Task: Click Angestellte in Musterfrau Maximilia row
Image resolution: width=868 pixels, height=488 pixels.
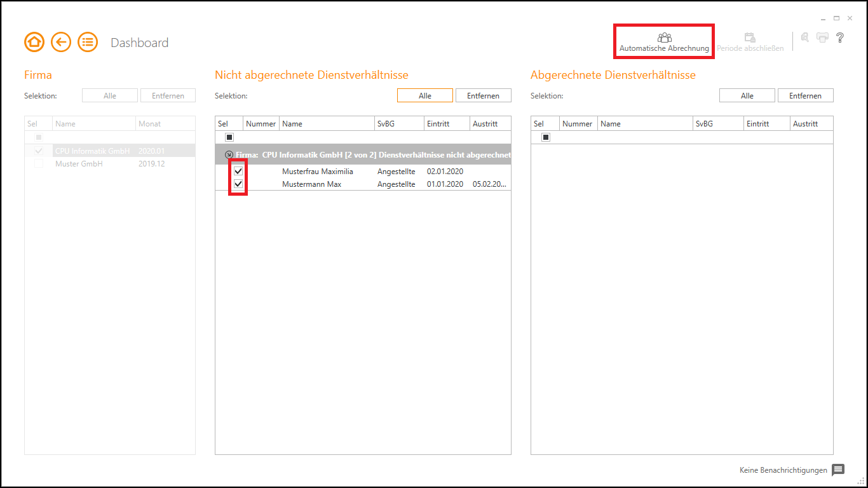Action: [396, 172]
